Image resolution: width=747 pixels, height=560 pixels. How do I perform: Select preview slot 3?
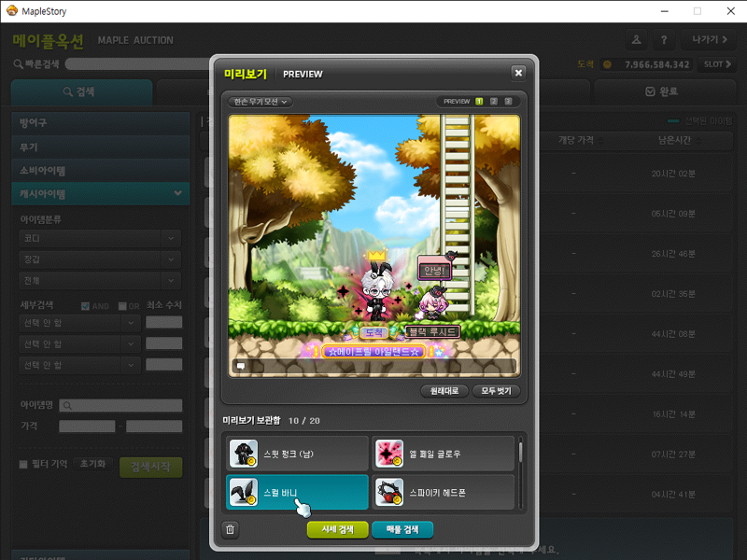pyautogui.click(x=508, y=102)
